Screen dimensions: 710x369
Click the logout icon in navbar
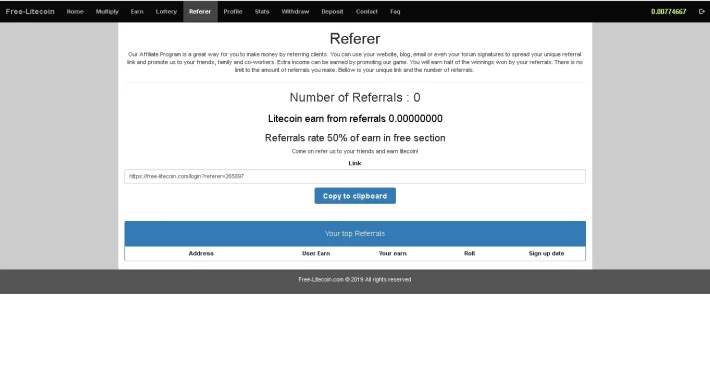click(701, 12)
